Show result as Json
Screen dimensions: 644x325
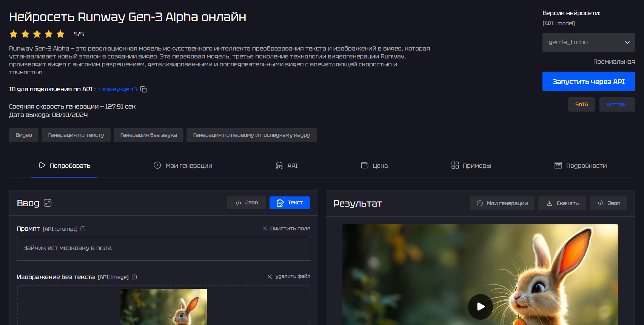[x=608, y=203]
